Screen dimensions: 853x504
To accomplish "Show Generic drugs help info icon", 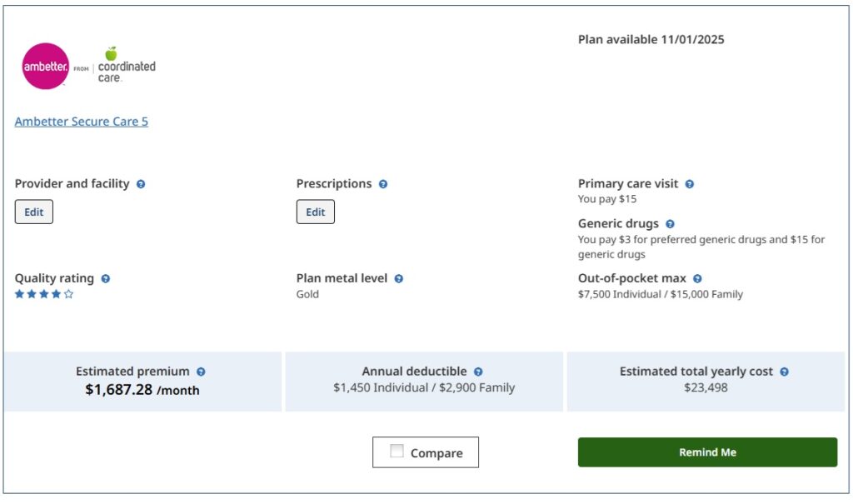I will pos(671,224).
